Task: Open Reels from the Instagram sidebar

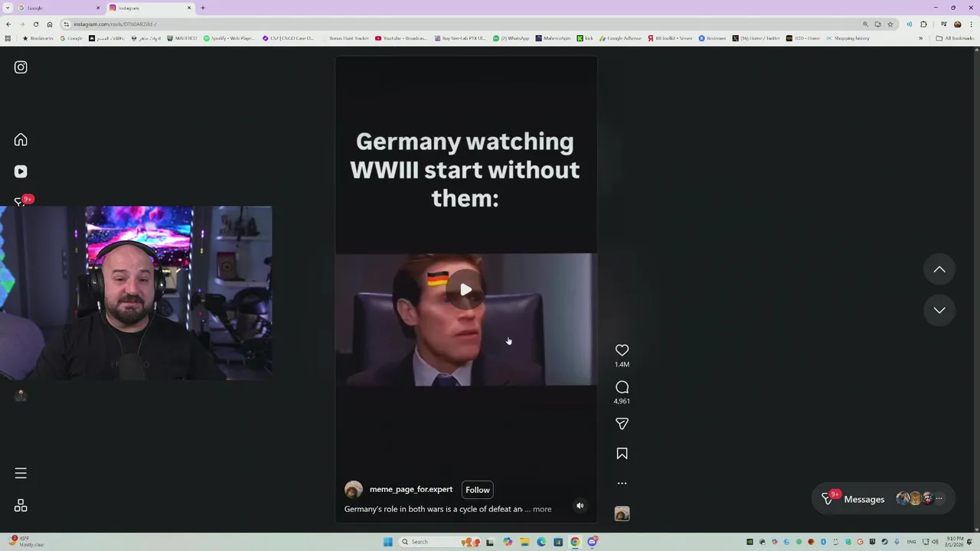Action: (x=21, y=171)
